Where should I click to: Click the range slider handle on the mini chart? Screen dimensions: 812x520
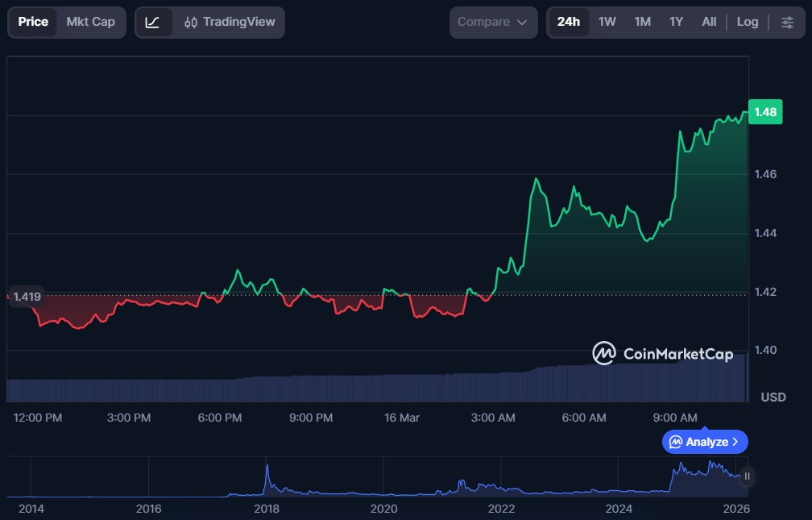747,476
